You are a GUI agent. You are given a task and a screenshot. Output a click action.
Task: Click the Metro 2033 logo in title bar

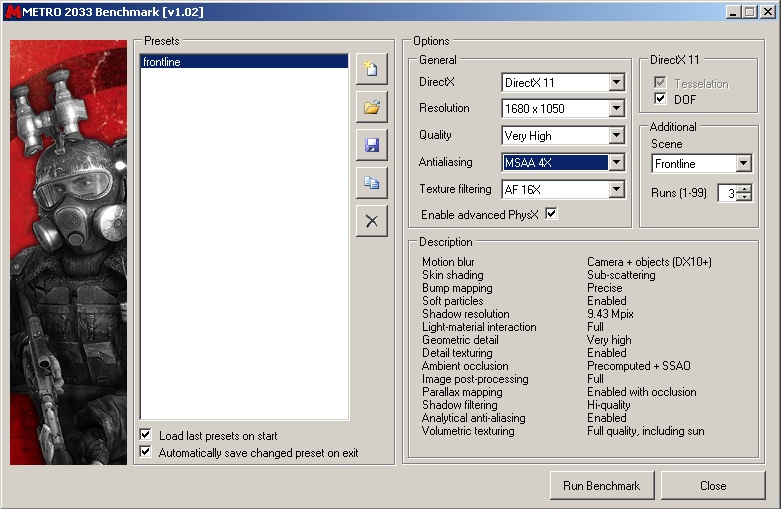point(13,12)
